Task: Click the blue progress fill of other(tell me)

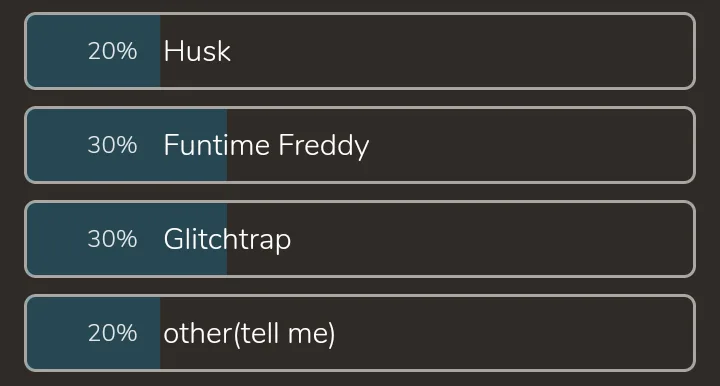Action: point(93,333)
